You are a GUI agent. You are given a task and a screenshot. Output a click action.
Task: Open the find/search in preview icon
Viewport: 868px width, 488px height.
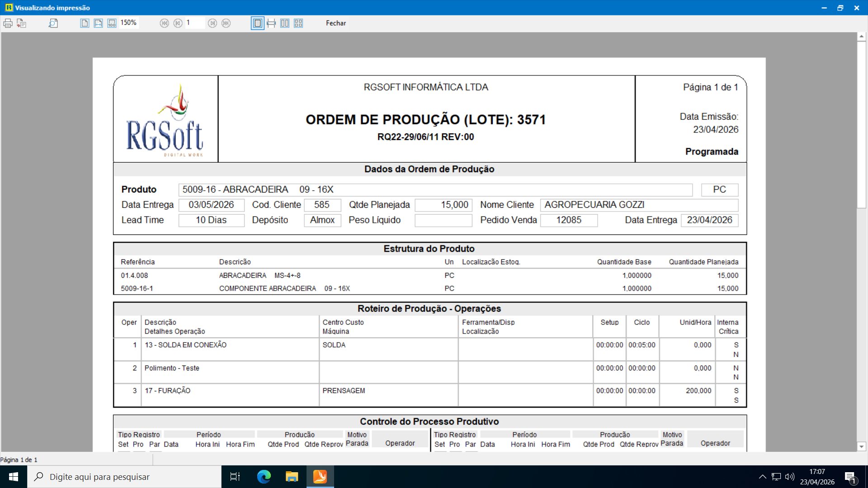(53, 23)
